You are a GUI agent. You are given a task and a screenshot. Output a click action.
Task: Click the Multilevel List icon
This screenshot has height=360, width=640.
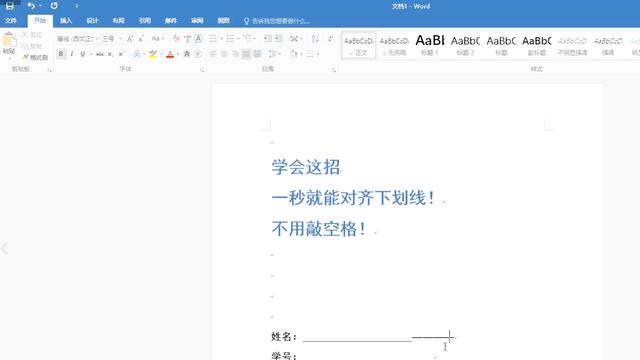247,39
